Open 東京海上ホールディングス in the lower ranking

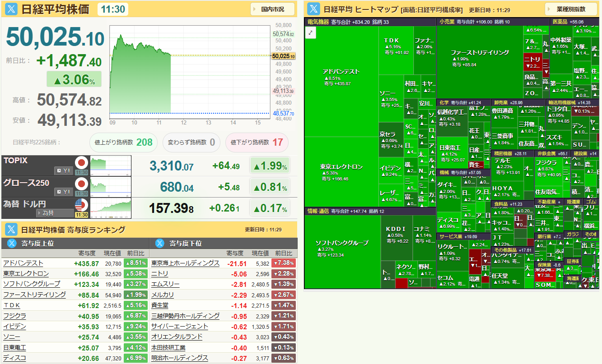[x=185, y=263]
